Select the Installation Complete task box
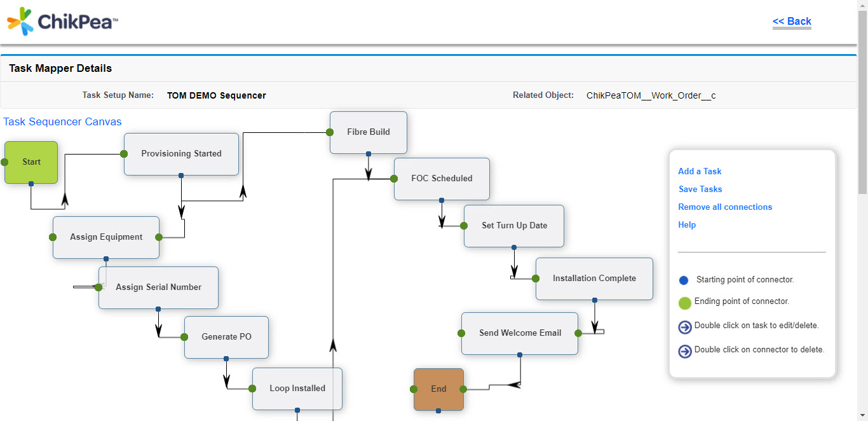868x421 pixels. pyautogui.click(x=593, y=279)
